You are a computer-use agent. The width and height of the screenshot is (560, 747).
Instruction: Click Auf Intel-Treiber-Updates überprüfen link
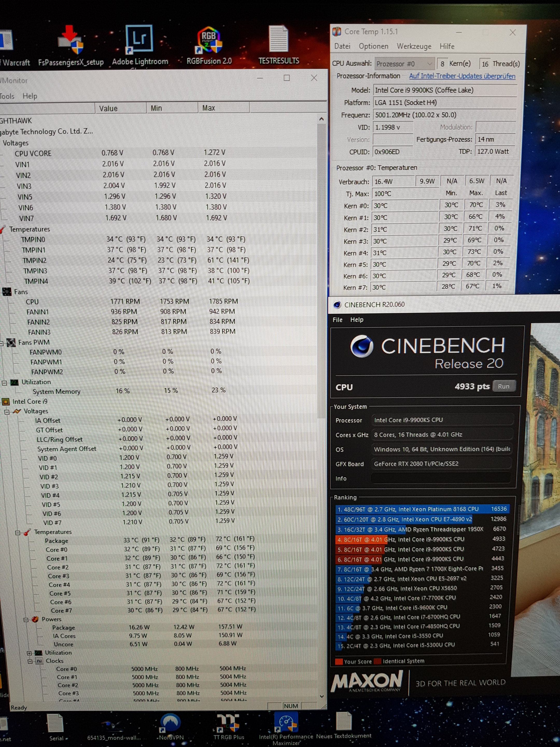click(462, 76)
